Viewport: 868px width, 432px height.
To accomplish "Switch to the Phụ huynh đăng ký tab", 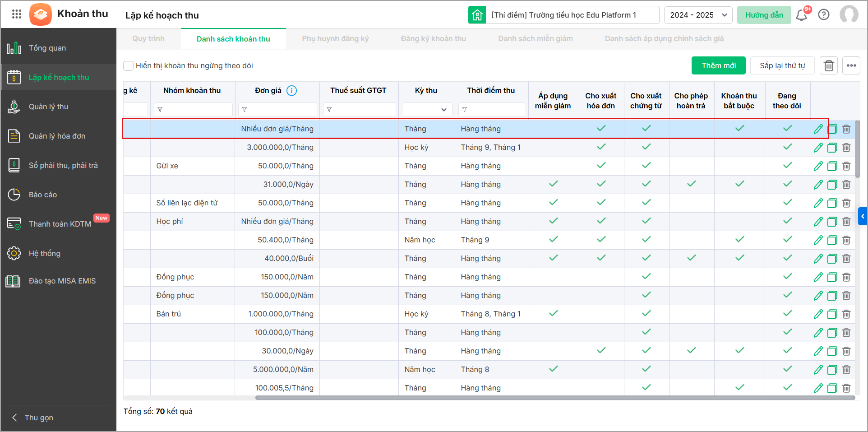I will [x=335, y=39].
